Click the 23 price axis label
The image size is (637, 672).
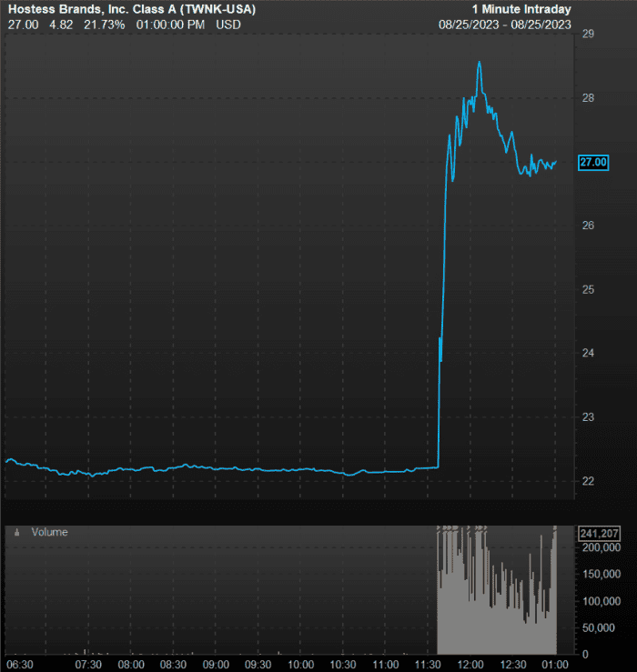[588, 417]
